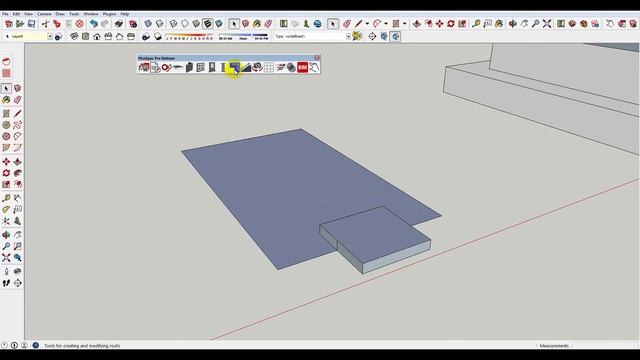
Task: Click the roof tool in PlusSpec toolbar
Action: [x=234, y=67]
